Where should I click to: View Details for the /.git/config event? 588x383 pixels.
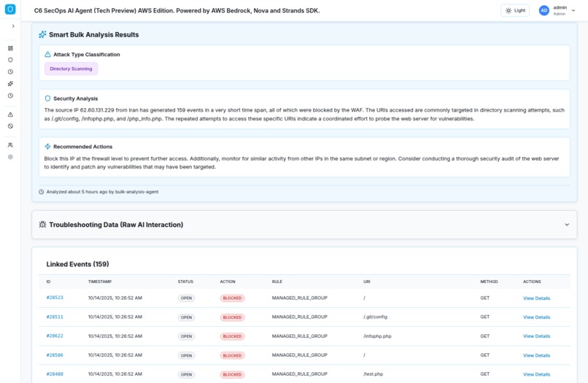click(536, 317)
